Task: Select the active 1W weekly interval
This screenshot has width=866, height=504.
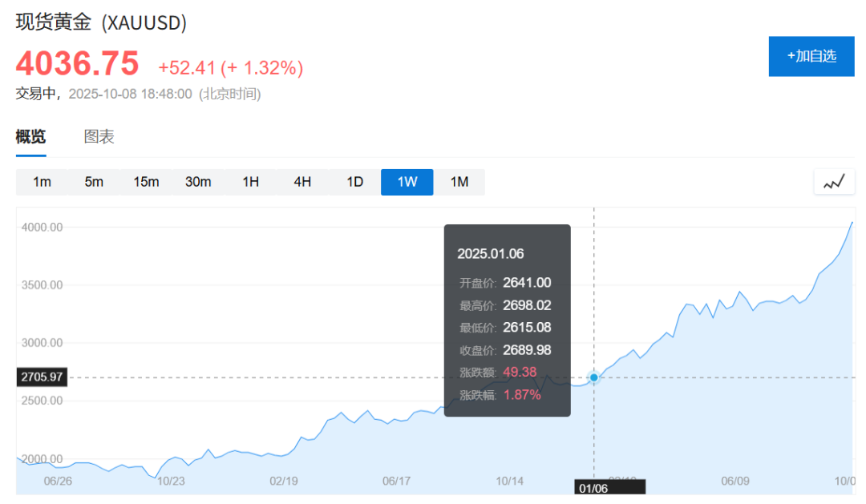Action: coord(407,182)
